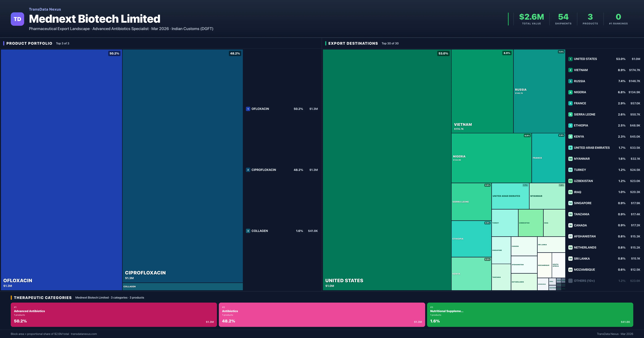This screenshot has width=644, height=338.
Task: Click the Export Destinations section header
Action: [x=353, y=43]
